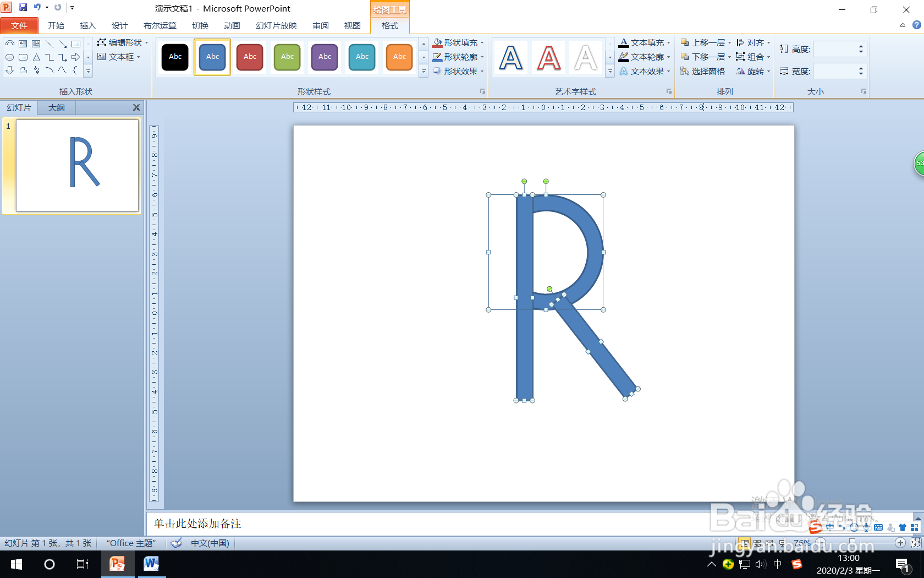Click the 形状轮廓 (Shape Outline) icon

(x=437, y=57)
